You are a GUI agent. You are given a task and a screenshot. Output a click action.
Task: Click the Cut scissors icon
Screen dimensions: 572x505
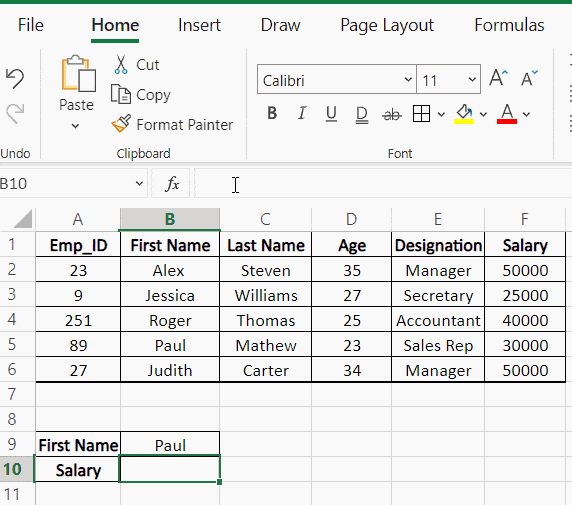121,65
